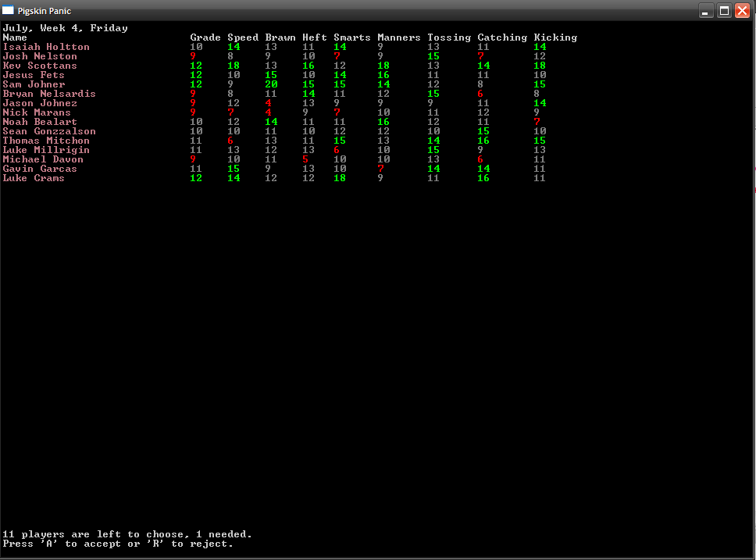Click the Catching column header

tap(502, 37)
